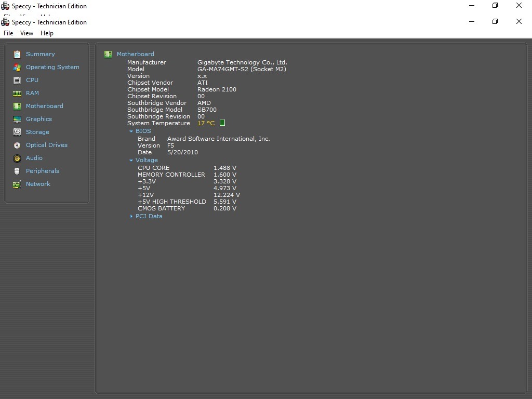This screenshot has height=399, width=532.
Task: Collapse the Voltage section
Action: point(131,161)
